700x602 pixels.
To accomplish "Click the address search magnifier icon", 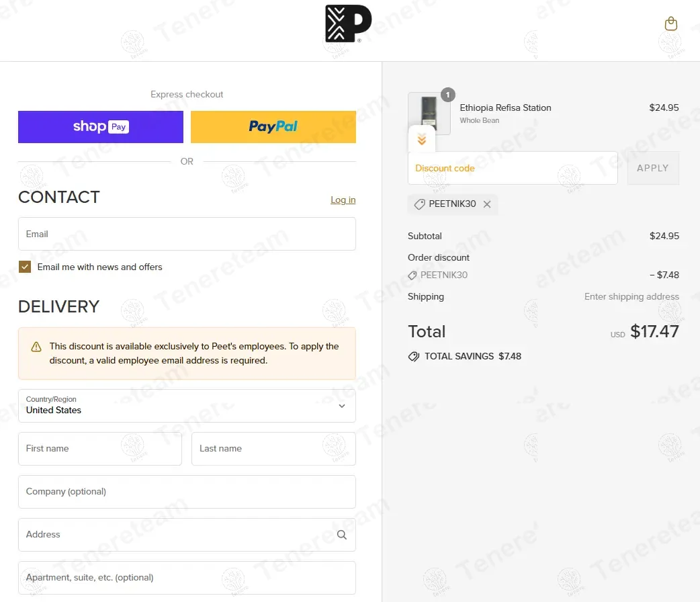I will pyautogui.click(x=342, y=535).
